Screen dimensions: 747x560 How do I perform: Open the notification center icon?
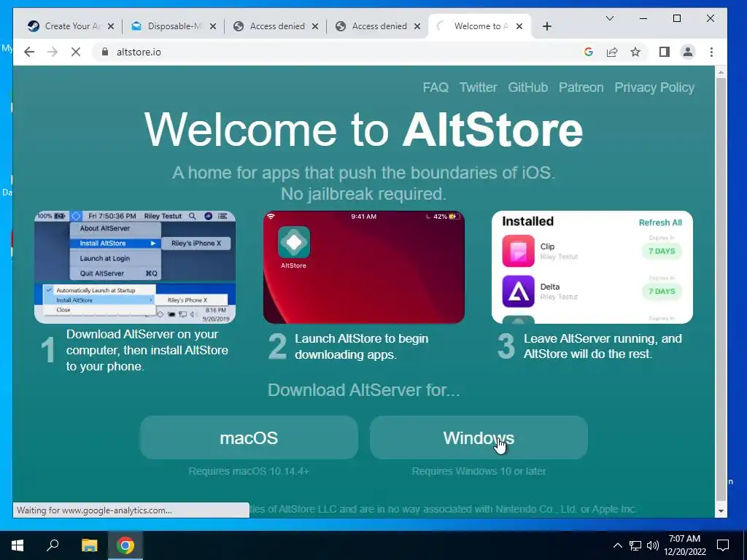pyautogui.click(x=723, y=545)
